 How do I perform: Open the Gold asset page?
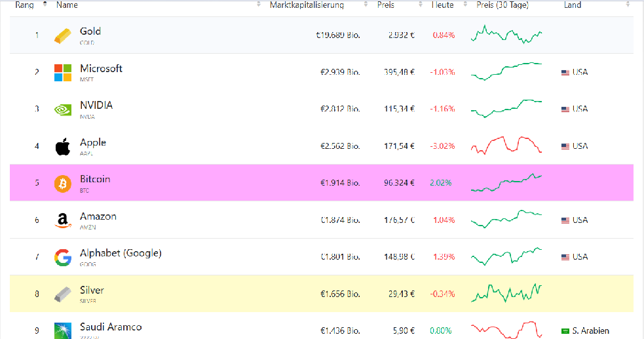click(x=90, y=31)
